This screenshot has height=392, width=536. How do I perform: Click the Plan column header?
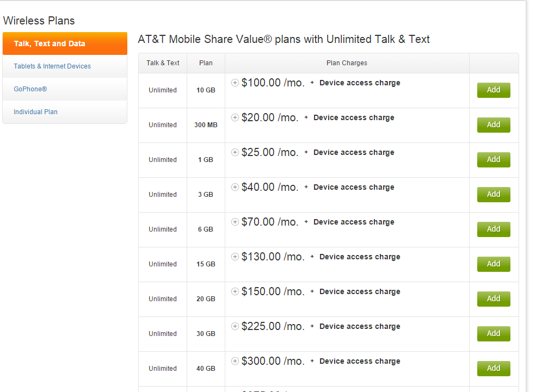(x=206, y=63)
